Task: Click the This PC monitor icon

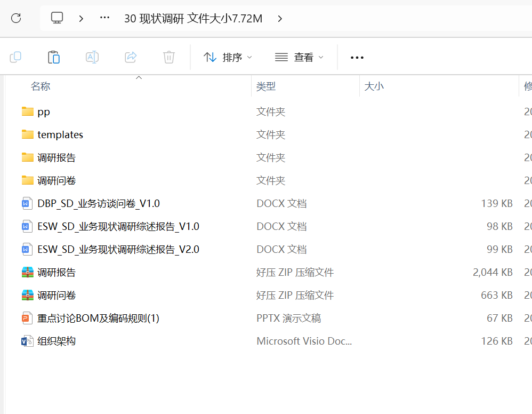Action: [x=57, y=18]
